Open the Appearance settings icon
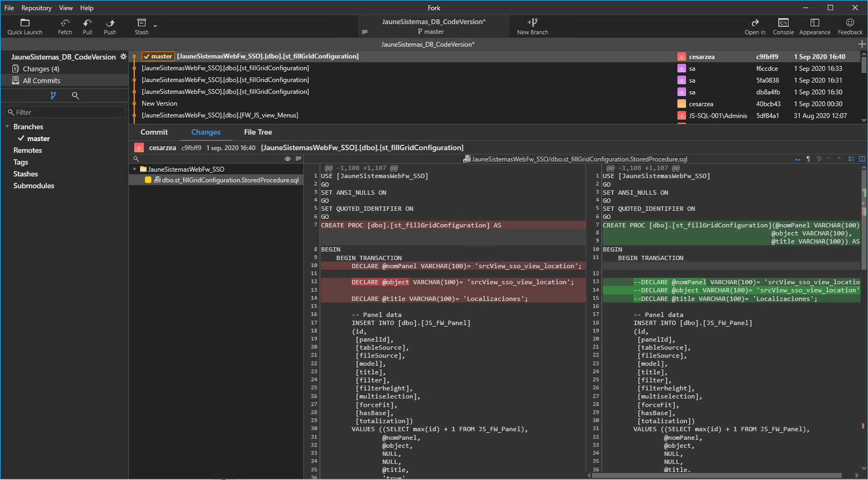868x480 pixels. 814,27
